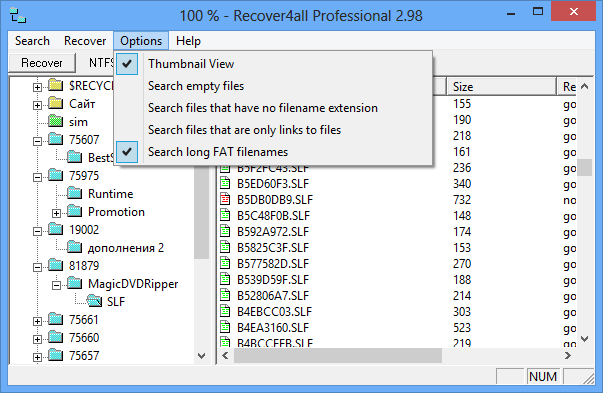This screenshot has height=393, width=603.
Task: Sort file list by Size column
Action: pyautogui.click(x=501, y=87)
